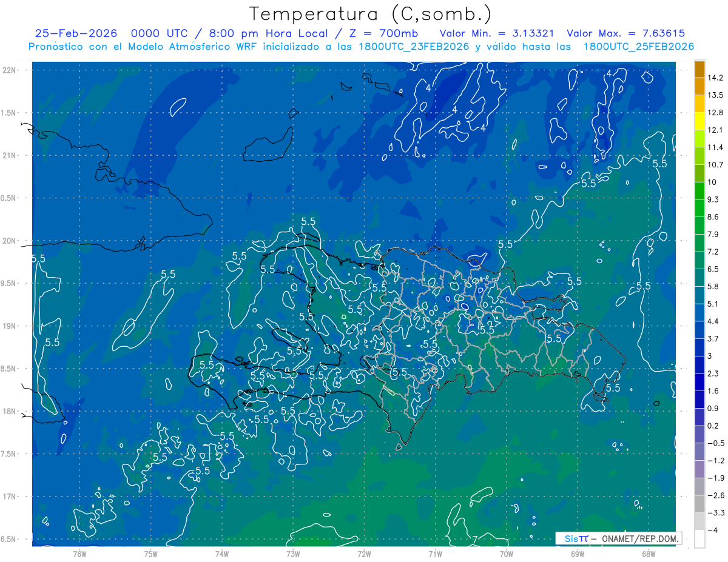
Task: Click the '0.9' color scale label
Action: point(714,408)
